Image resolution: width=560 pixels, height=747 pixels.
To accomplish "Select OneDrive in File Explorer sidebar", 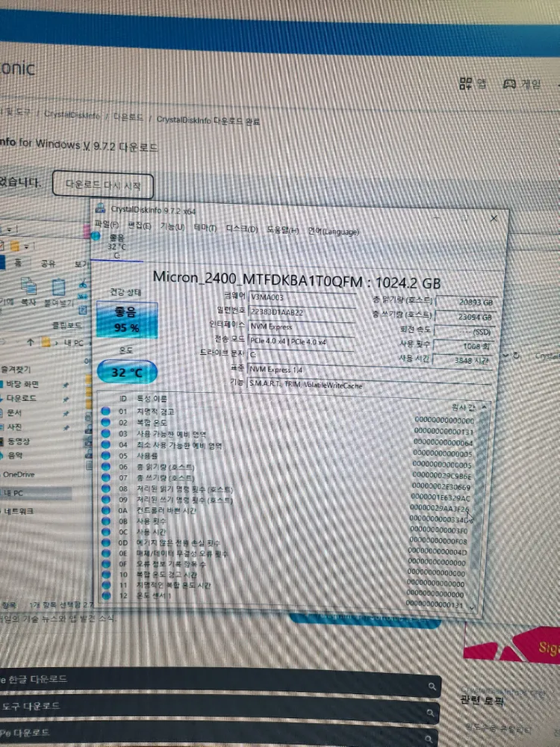I will click(x=19, y=474).
